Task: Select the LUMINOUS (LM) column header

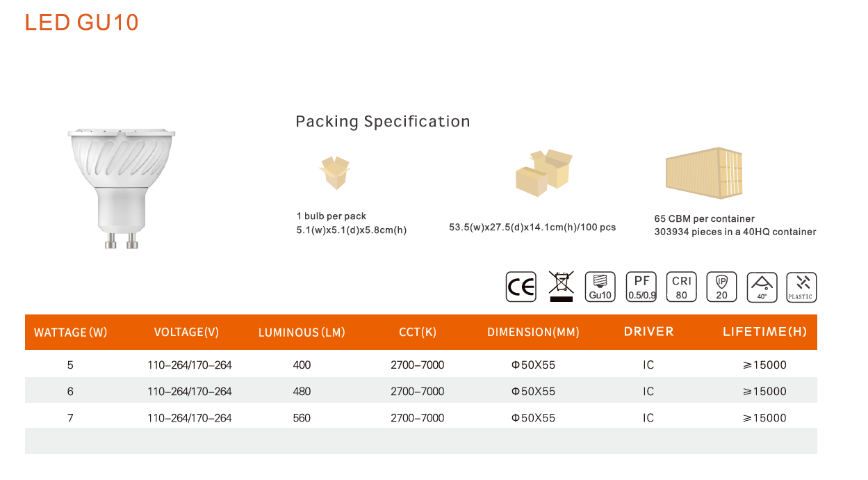Action: (x=302, y=333)
